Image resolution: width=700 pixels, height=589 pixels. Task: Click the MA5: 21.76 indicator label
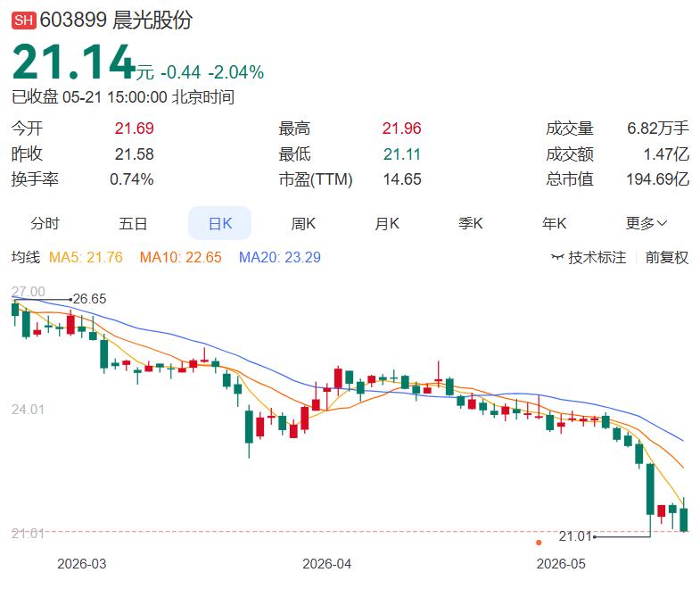pos(86,257)
